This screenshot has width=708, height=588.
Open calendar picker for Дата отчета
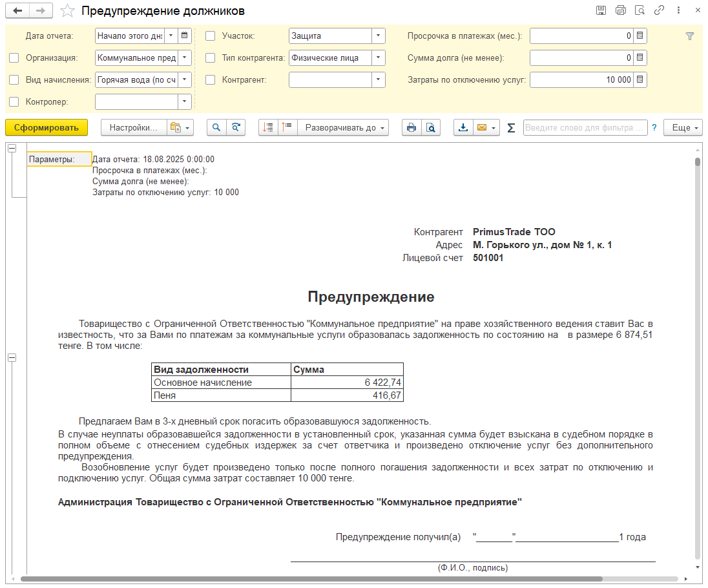click(185, 36)
